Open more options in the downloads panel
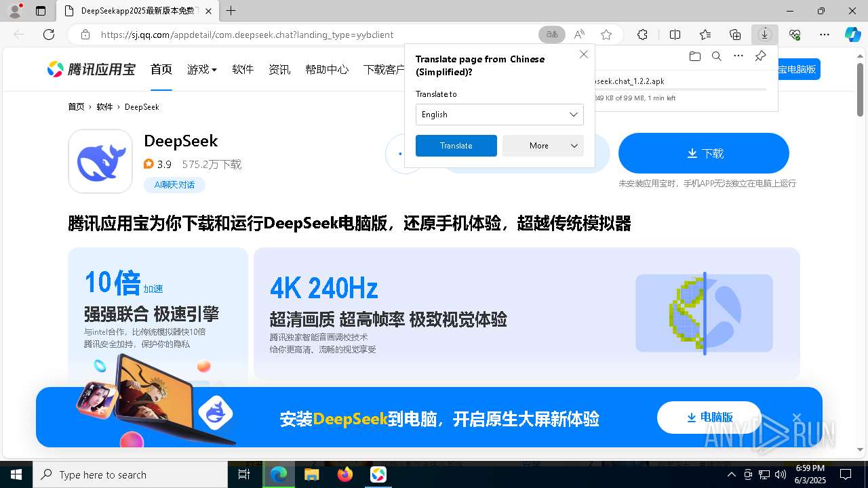 pyautogui.click(x=738, y=56)
